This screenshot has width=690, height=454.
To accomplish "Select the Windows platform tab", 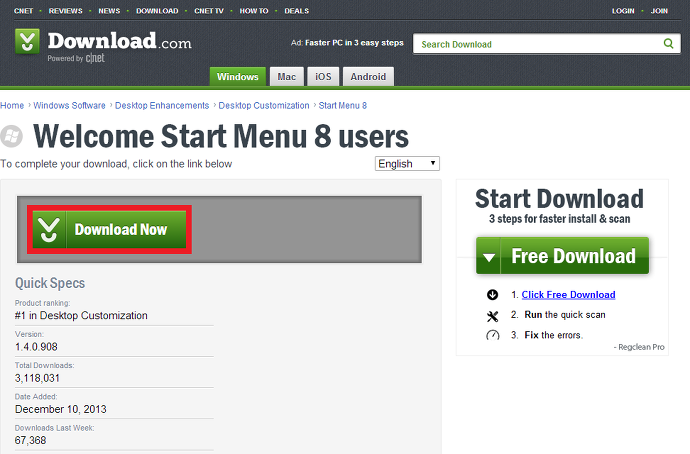I will click(238, 77).
